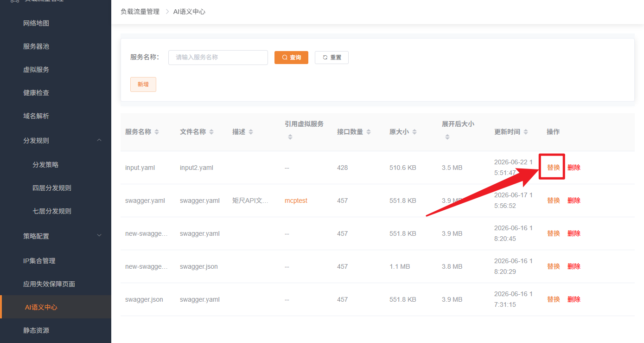The image size is (644, 343).
Task: Click 替换 in the 1.1 MB row
Action: coord(554,266)
